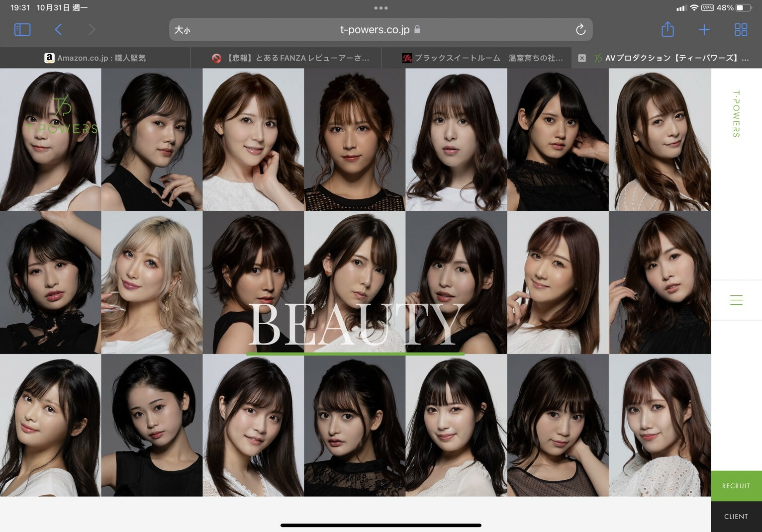Tap the vertical T-POWERS text link
The height and width of the screenshot is (532, 762).
click(x=736, y=113)
